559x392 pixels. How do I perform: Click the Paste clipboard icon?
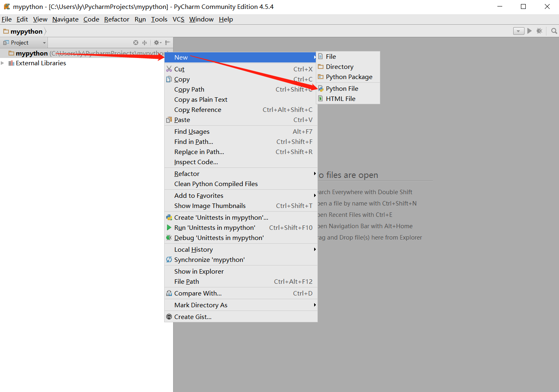(169, 120)
